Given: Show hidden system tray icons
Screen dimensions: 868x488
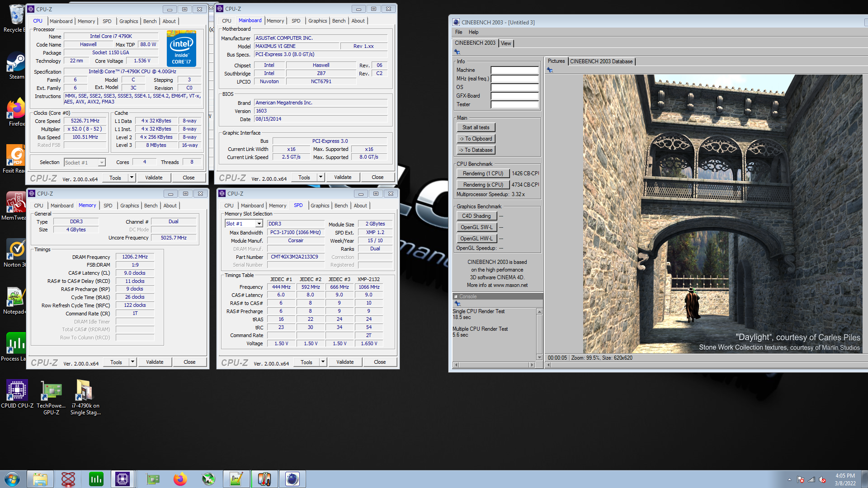Looking at the screenshot, I should [x=789, y=479].
